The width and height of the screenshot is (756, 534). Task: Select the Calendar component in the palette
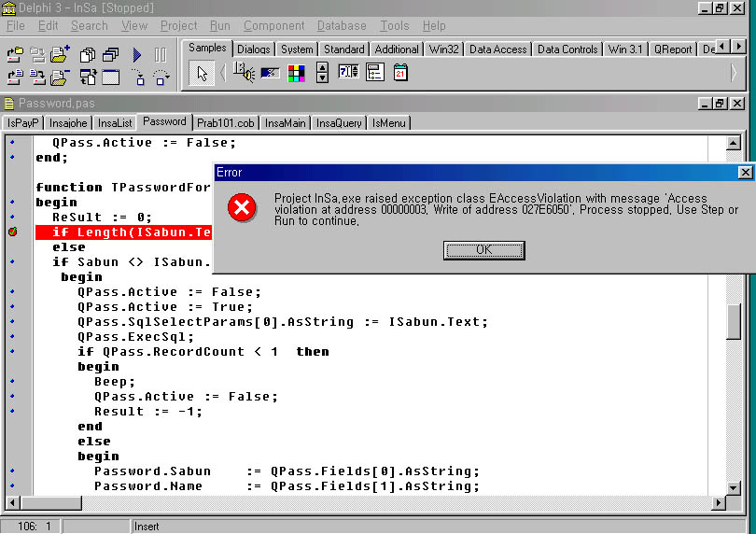coord(400,73)
